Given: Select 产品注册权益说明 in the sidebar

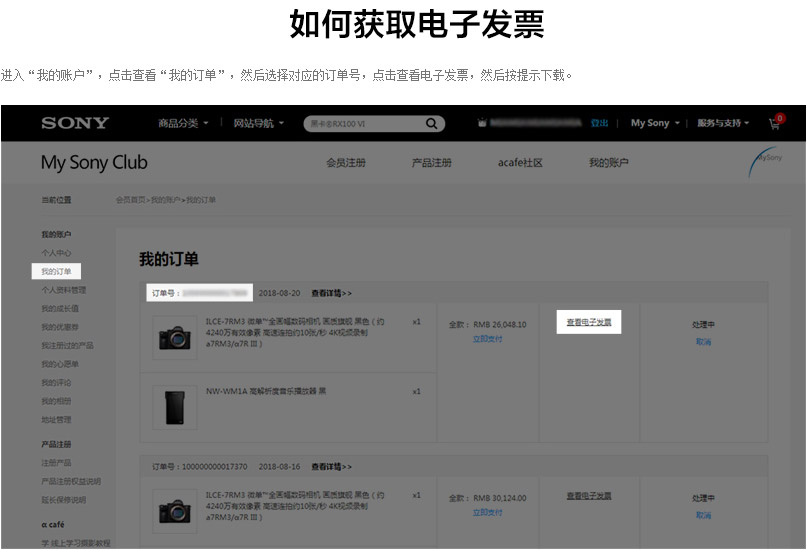Looking at the screenshot, I should [x=71, y=481].
